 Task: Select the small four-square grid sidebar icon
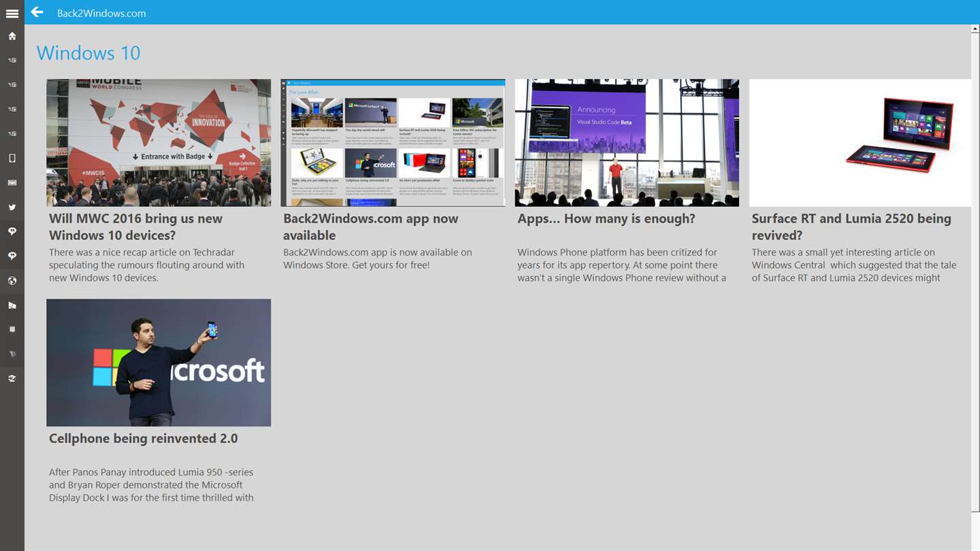point(12,330)
